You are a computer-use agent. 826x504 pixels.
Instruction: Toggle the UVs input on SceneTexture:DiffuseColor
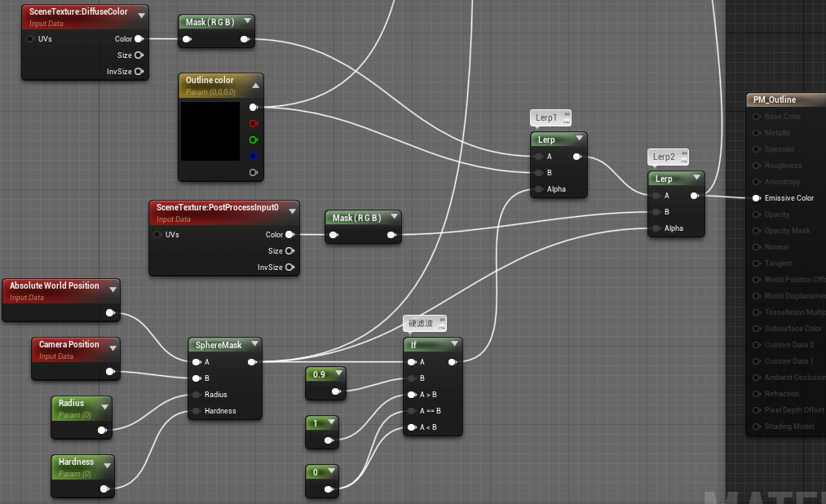pos(29,38)
